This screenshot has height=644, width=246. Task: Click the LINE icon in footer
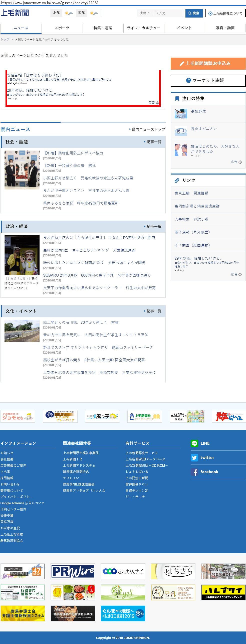tap(194, 443)
